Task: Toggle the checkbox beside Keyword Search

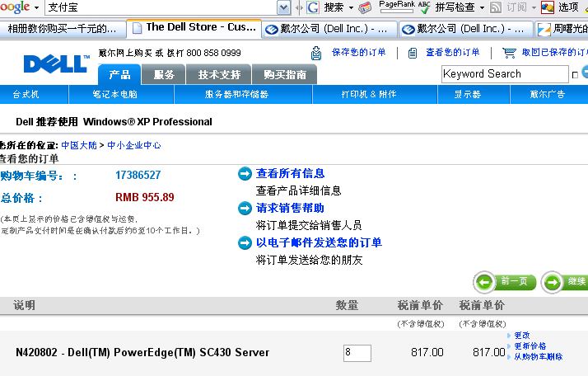Action: pyautogui.click(x=575, y=75)
